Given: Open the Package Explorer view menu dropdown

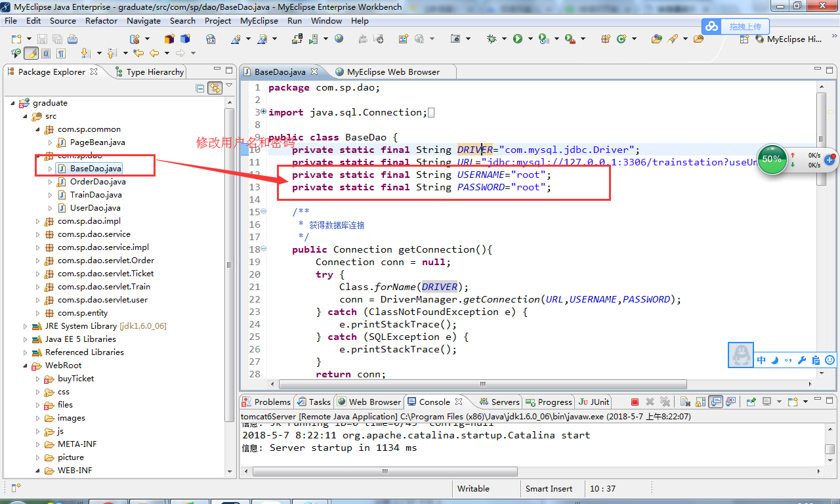Looking at the screenshot, I should 229,86.
